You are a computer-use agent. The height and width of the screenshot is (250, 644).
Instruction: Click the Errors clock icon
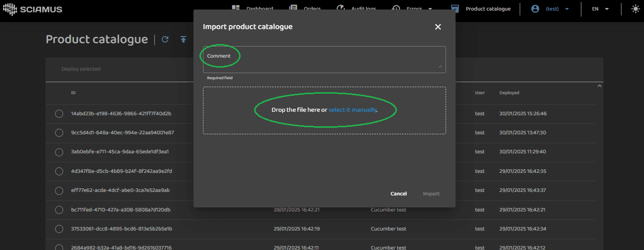[x=396, y=9]
